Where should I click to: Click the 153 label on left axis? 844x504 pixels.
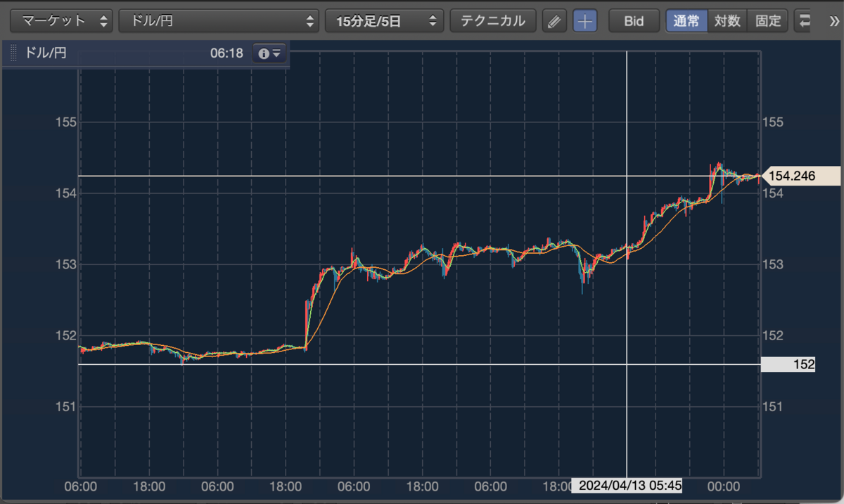pyautogui.click(x=65, y=264)
